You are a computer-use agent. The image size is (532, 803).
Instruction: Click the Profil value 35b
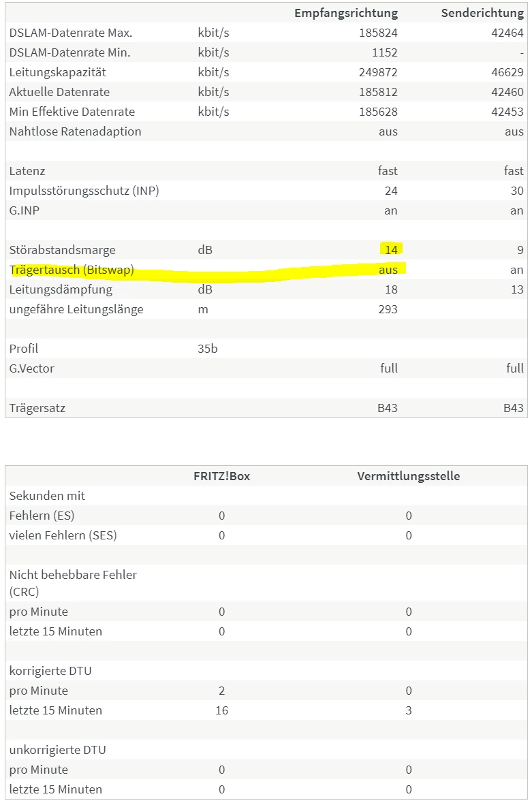point(208,349)
